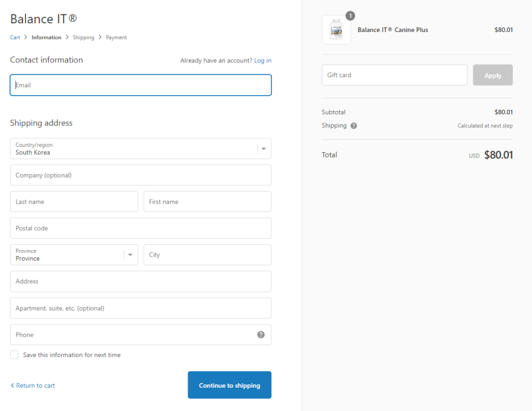Click the Postal code field

pos(140,228)
